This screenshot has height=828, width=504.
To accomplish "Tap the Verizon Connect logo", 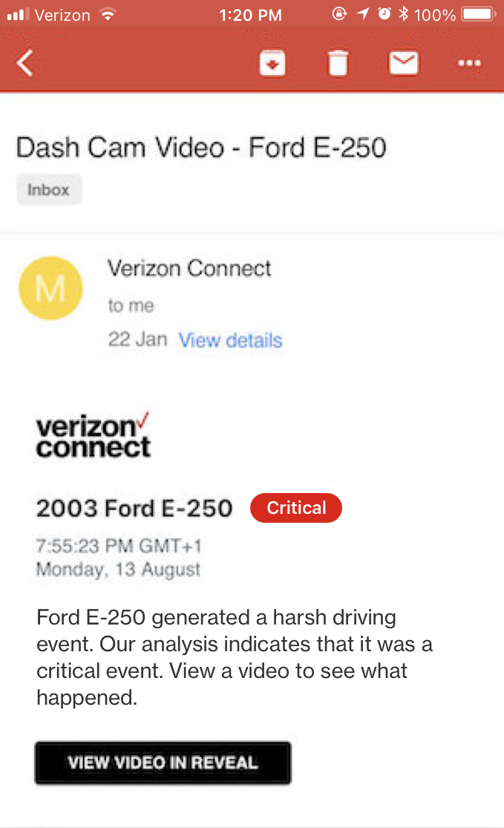I will (x=93, y=434).
